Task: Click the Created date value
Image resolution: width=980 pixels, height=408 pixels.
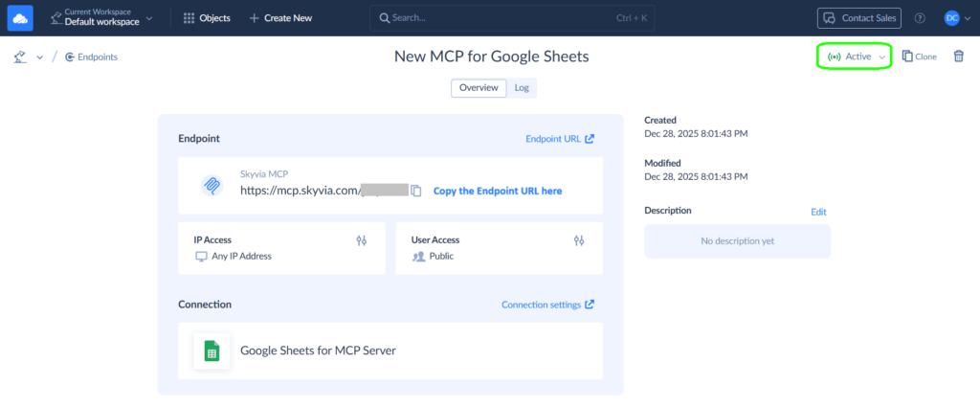Action: coord(697,133)
